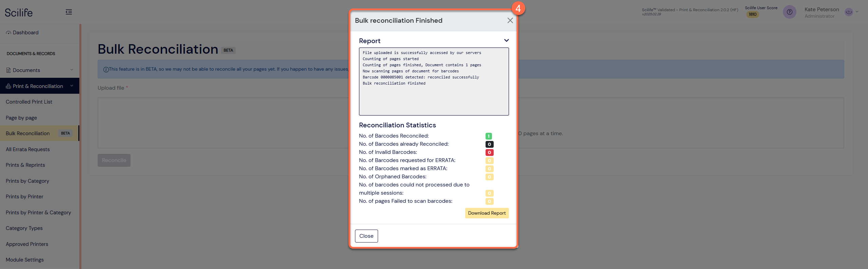Image resolution: width=868 pixels, height=269 pixels.
Task: Open Controlled Print List
Action: 29,102
